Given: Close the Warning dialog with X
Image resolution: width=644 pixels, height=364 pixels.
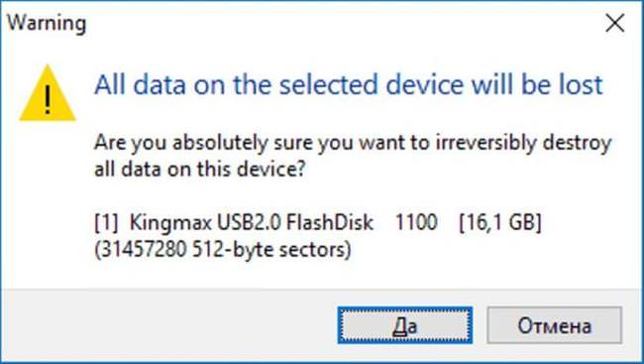Looking at the screenshot, I should [614, 23].
